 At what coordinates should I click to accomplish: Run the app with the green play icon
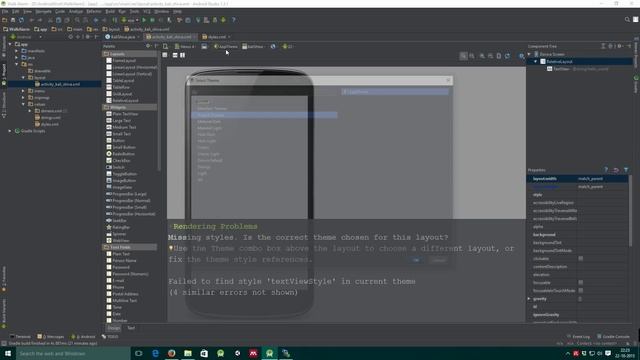pyautogui.click(x=144, y=20)
